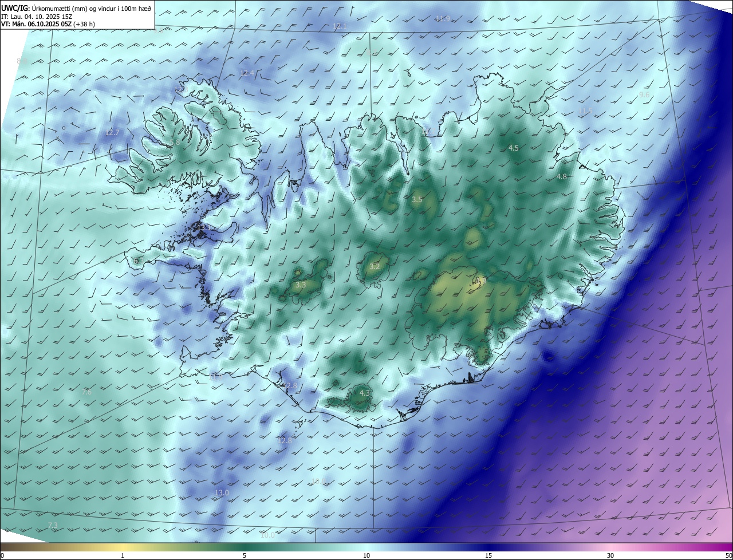Click the 11.5 value label
733x560 pixels.
pyautogui.click(x=585, y=111)
